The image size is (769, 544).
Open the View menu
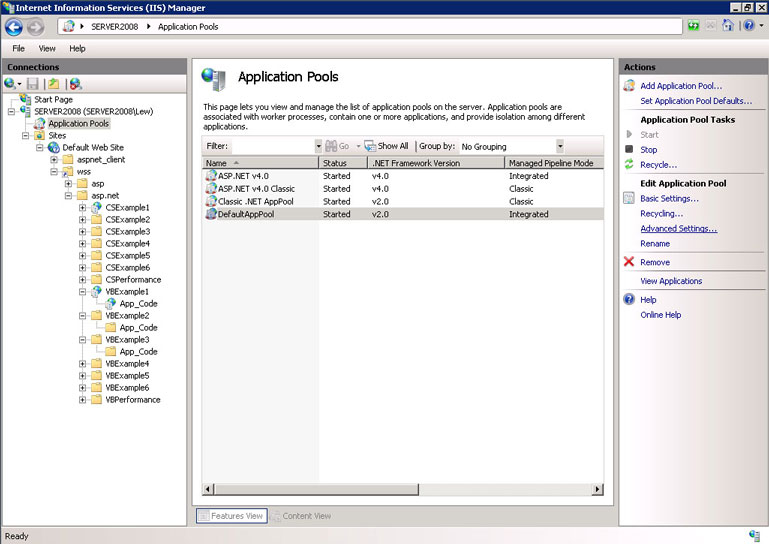point(47,49)
